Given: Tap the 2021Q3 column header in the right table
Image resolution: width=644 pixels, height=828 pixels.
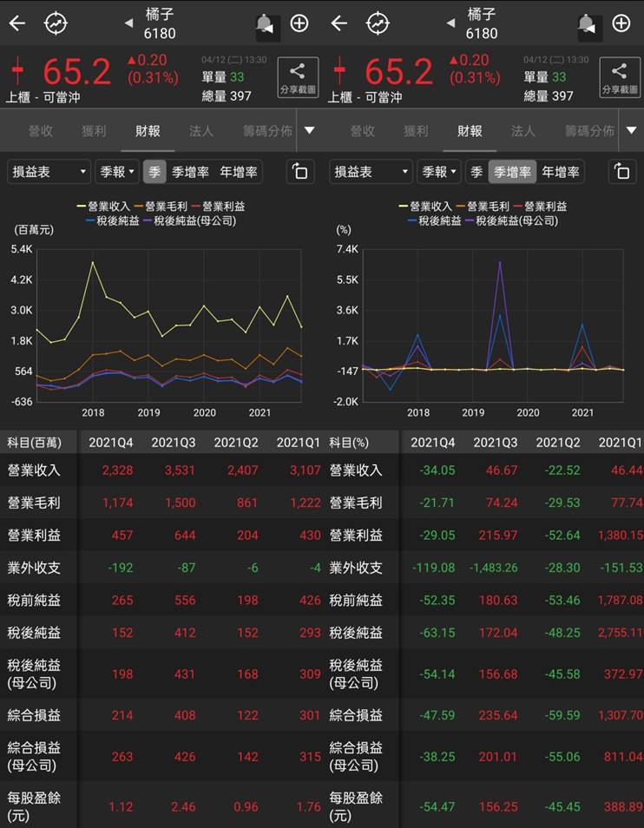Looking at the screenshot, I should 495,443.
